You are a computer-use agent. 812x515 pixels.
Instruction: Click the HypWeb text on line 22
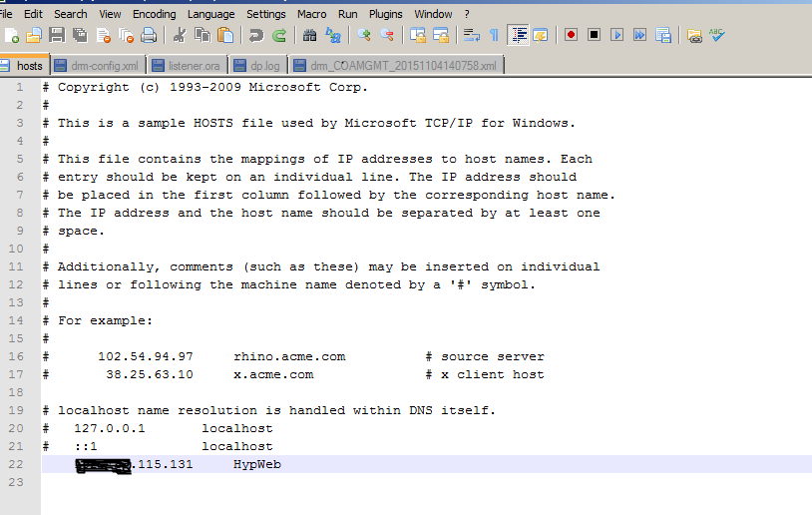point(257,464)
